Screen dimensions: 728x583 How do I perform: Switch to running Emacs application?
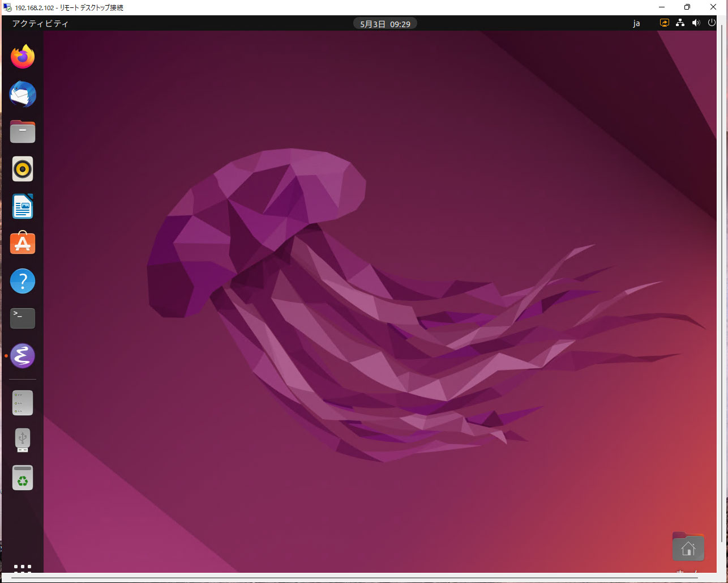[23, 356]
